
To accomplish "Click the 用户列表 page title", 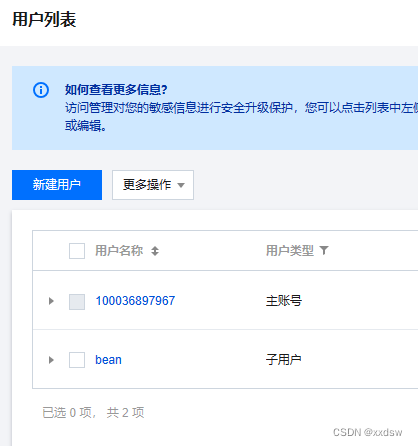I will pos(44,19).
